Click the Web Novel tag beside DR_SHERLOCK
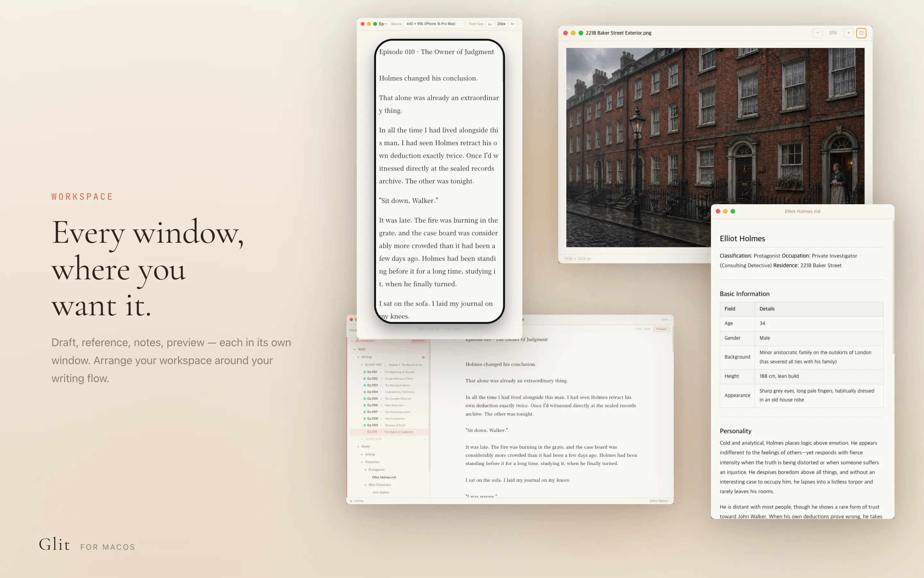The image size is (924, 578). point(418,341)
